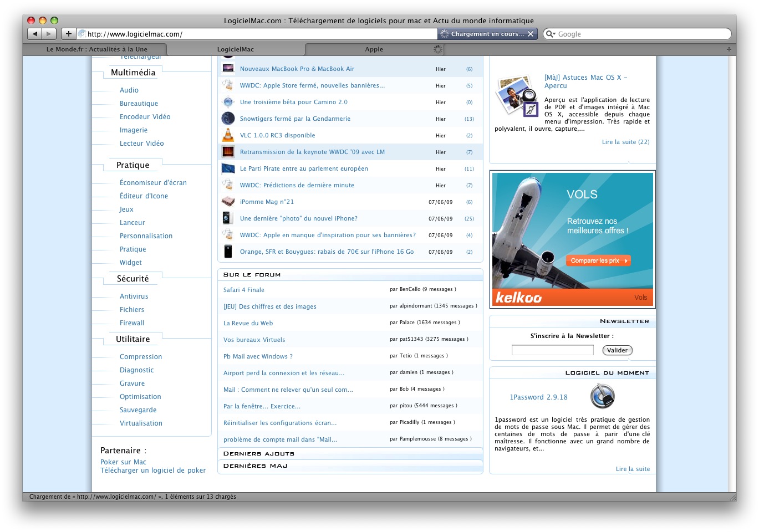The image size is (759, 532).
Task: Open the 1Password 2.9.18 link
Action: 538,397
